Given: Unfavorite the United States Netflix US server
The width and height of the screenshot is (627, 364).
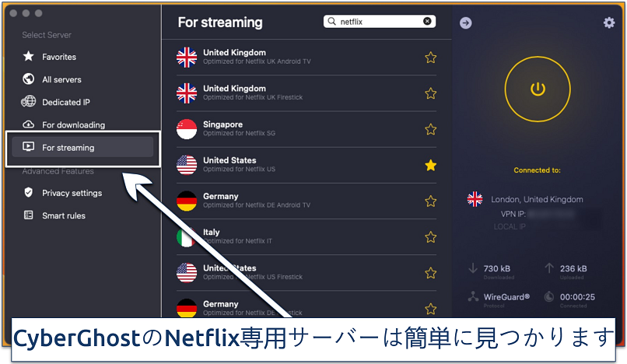Looking at the screenshot, I should pos(430,165).
